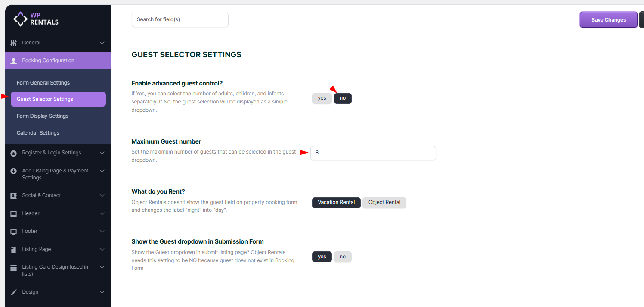Set advanced guest control to yes
The width and height of the screenshot is (644, 307).
point(322,98)
